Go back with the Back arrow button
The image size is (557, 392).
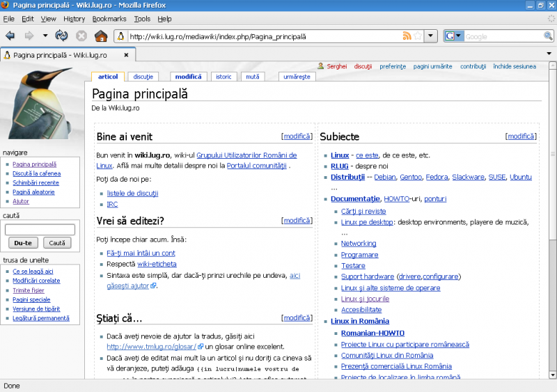tap(10, 36)
